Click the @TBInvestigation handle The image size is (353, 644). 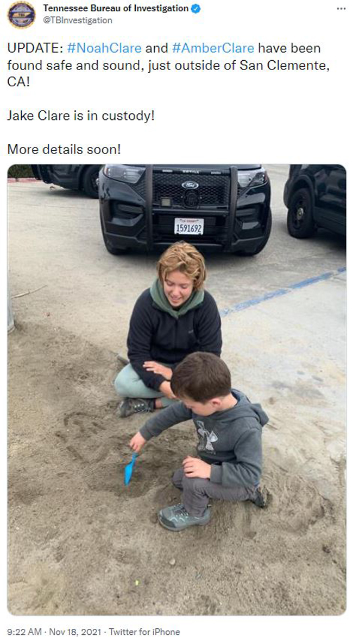click(x=78, y=20)
